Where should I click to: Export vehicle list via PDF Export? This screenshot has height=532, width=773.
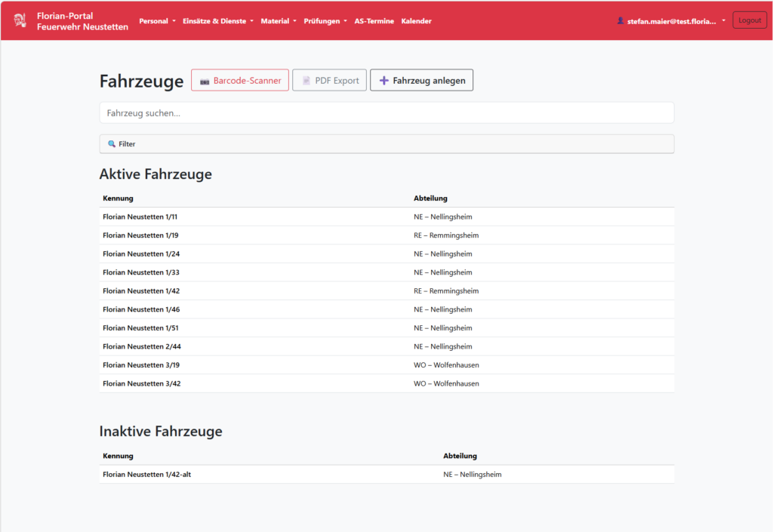[330, 81]
